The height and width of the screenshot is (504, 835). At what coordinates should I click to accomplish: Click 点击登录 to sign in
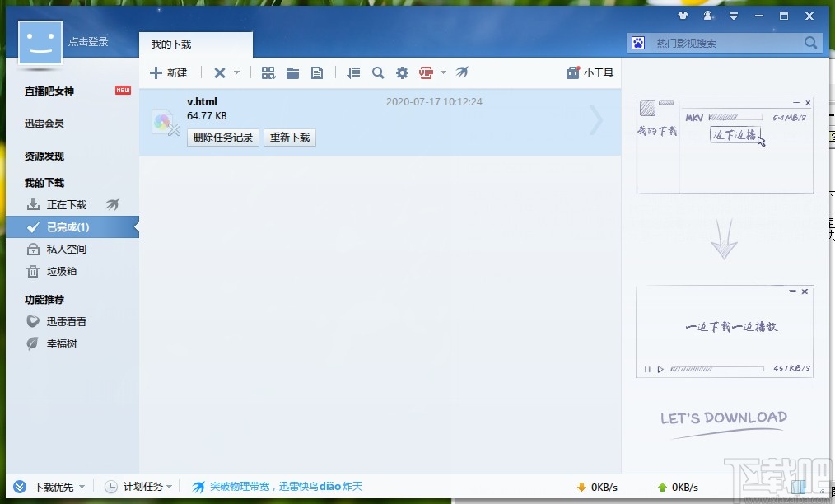point(88,41)
